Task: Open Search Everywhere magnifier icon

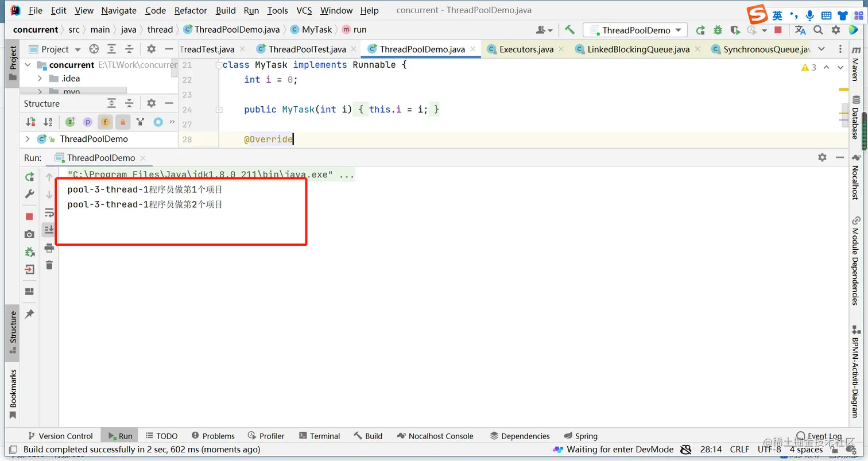Action: [819, 30]
